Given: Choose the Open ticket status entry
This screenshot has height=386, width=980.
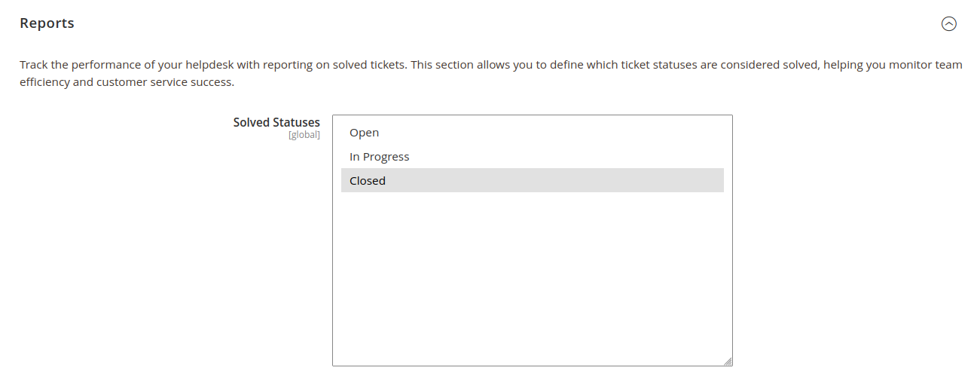Looking at the screenshot, I should pyautogui.click(x=365, y=133).
